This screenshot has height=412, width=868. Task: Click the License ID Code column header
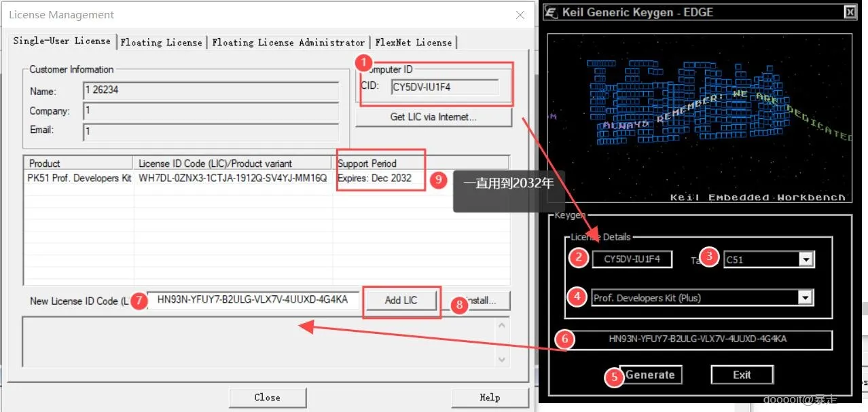(233, 163)
